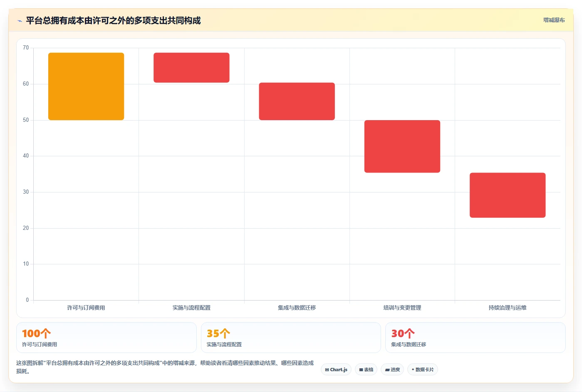Select the Chart.js tag chip
Viewport: 582px width, 392px height.
tap(336, 370)
